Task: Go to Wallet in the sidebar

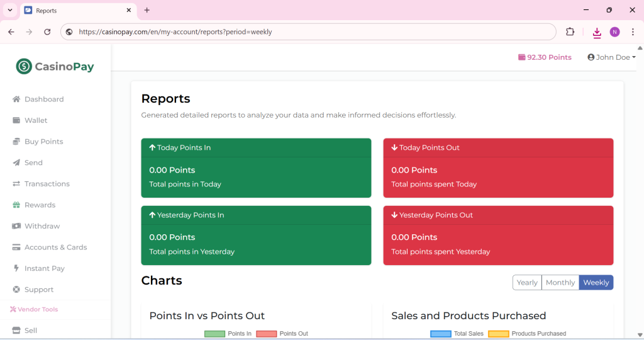Action: pos(36,120)
